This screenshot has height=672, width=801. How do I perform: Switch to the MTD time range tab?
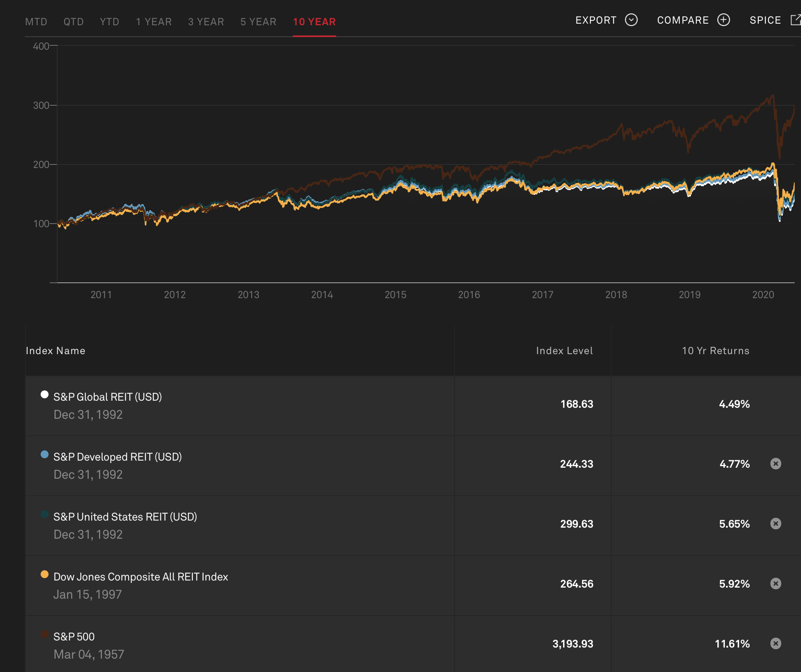[x=36, y=22]
